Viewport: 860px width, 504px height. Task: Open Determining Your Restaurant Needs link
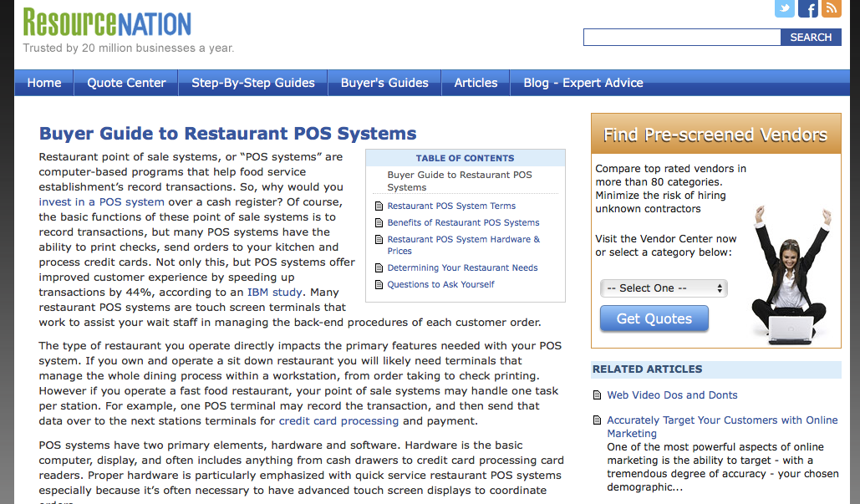462,268
